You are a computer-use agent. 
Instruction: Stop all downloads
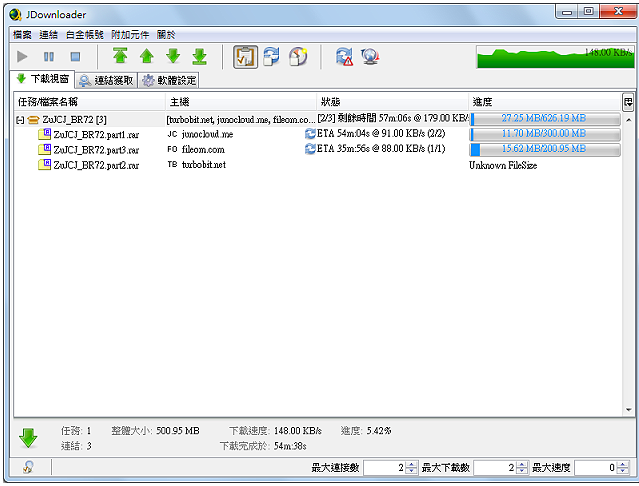75,56
